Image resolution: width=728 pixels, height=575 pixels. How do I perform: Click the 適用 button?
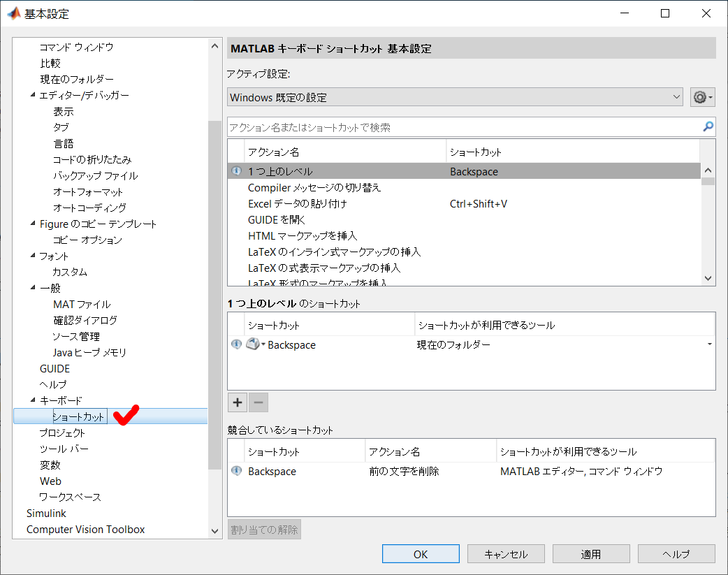[591, 554]
